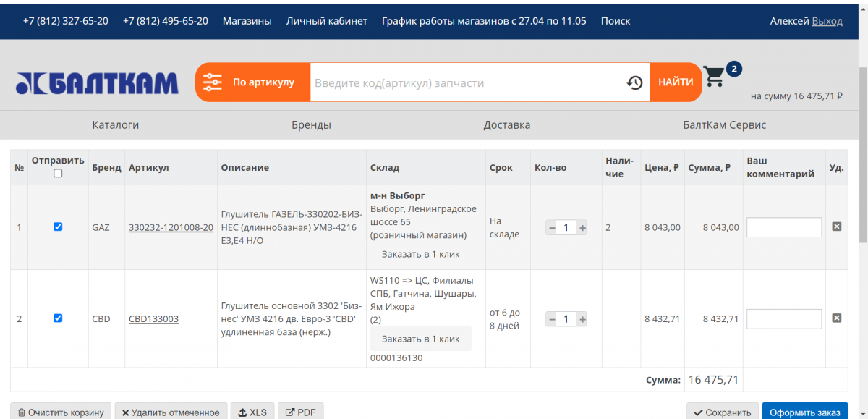Delete GAZ row with the X icon

click(x=837, y=227)
